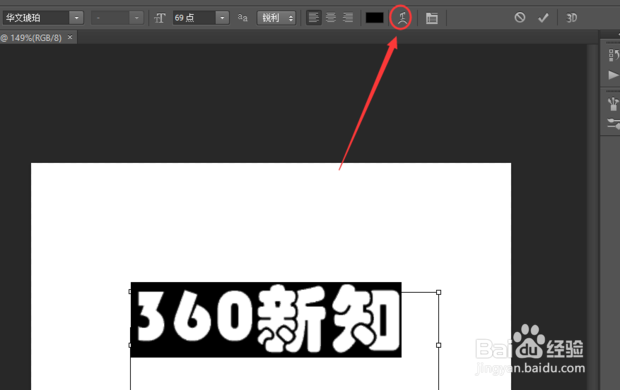Click the top-right text box handle

coord(439,292)
